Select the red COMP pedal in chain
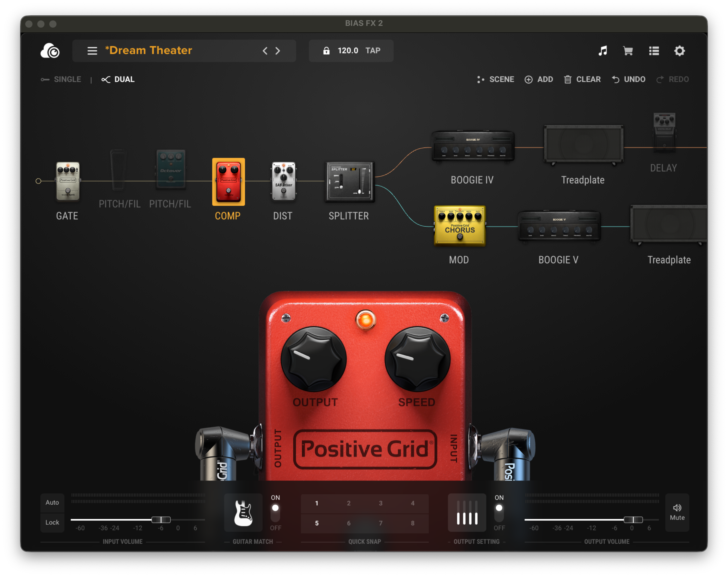The width and height of the screenshot is (728, 577). (229, 182)
